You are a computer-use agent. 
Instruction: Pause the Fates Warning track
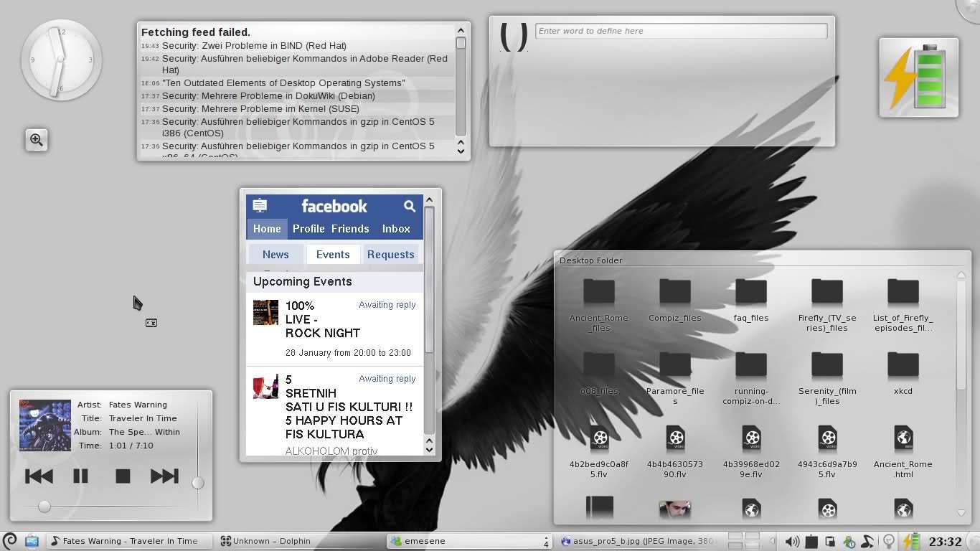coord(80,476)
